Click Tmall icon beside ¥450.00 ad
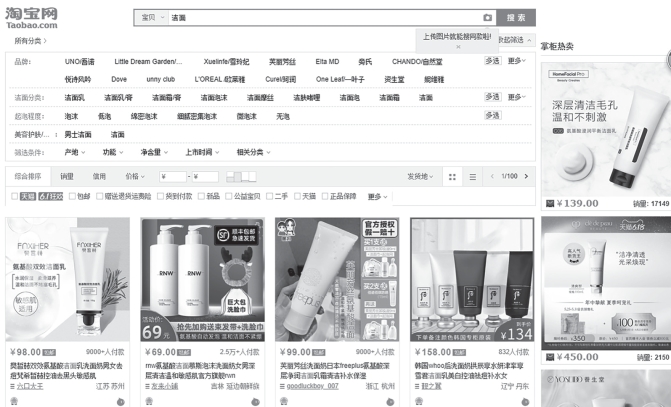The height and width of the screenshot is (407, 671). [550, 357]
